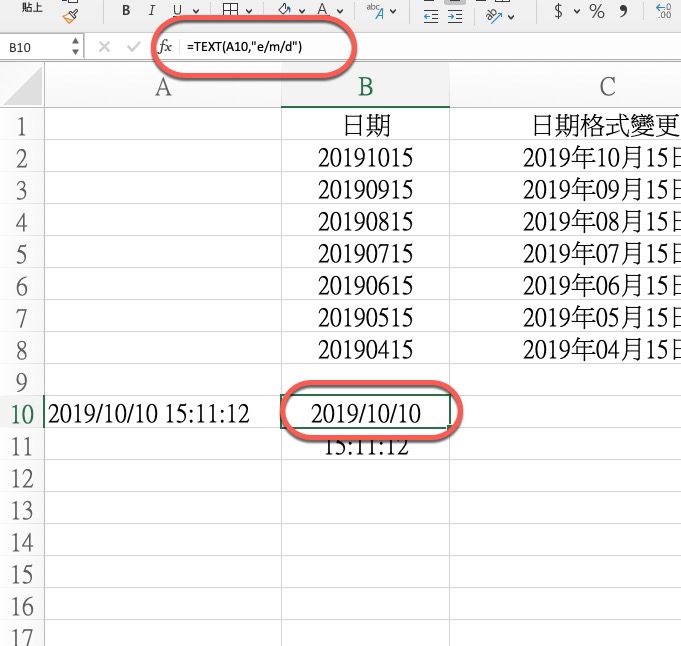The width and height of the screenshot is (681, 646).
Task: Select column B header
Action: point(365,86)
